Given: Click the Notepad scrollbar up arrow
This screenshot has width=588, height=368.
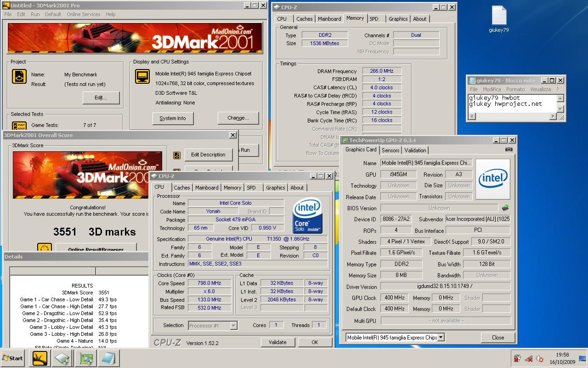Looking at the screenshot, I should click(x=560, y=98).
